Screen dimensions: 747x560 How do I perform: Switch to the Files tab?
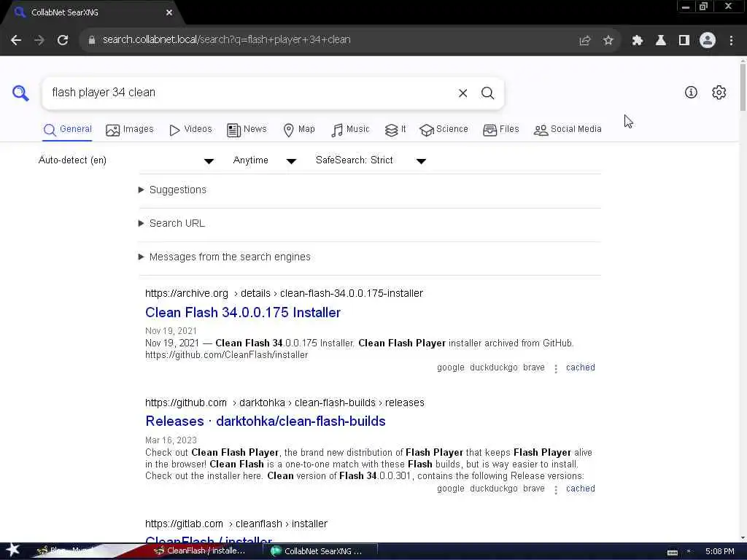tap(500, 129)
